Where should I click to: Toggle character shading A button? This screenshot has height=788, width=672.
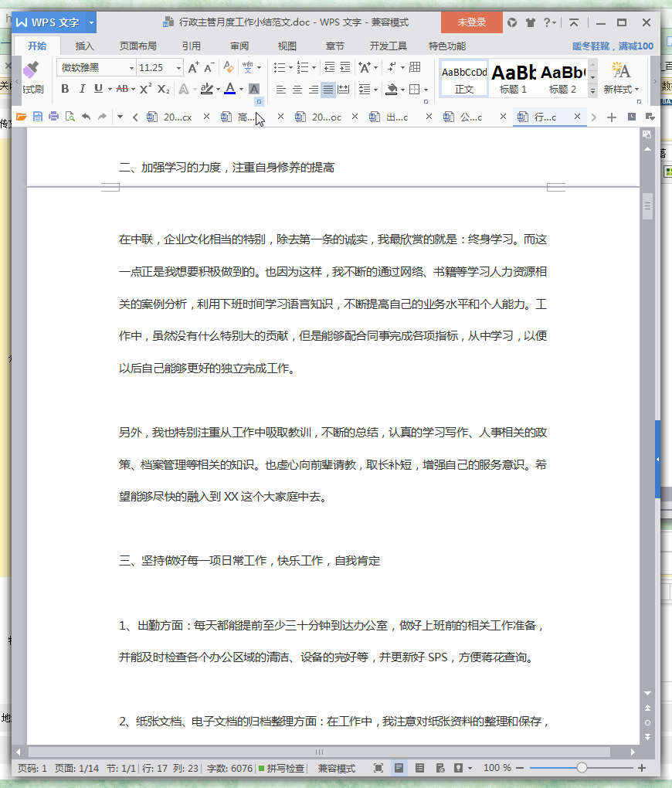(x=254, y=89)
